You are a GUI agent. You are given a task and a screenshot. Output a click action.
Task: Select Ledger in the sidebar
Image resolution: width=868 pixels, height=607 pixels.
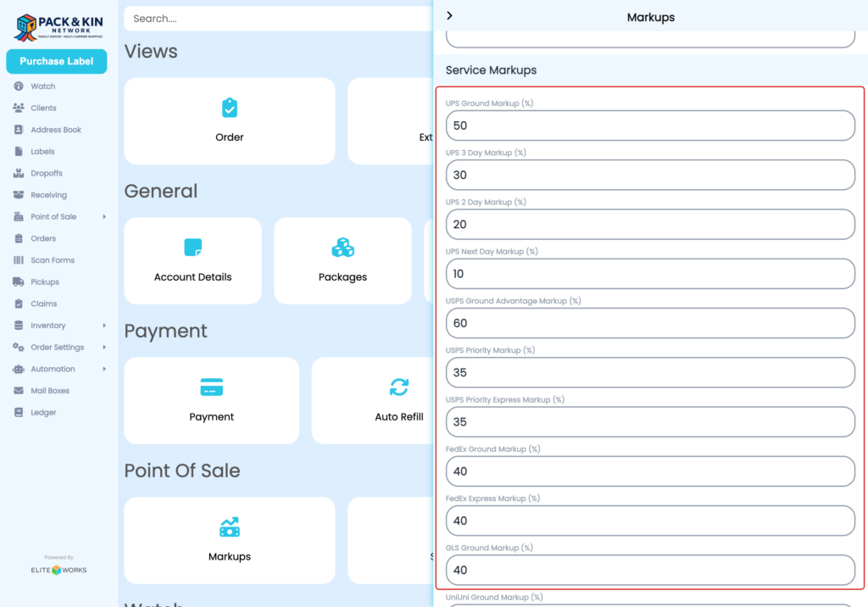click(19, 412)
